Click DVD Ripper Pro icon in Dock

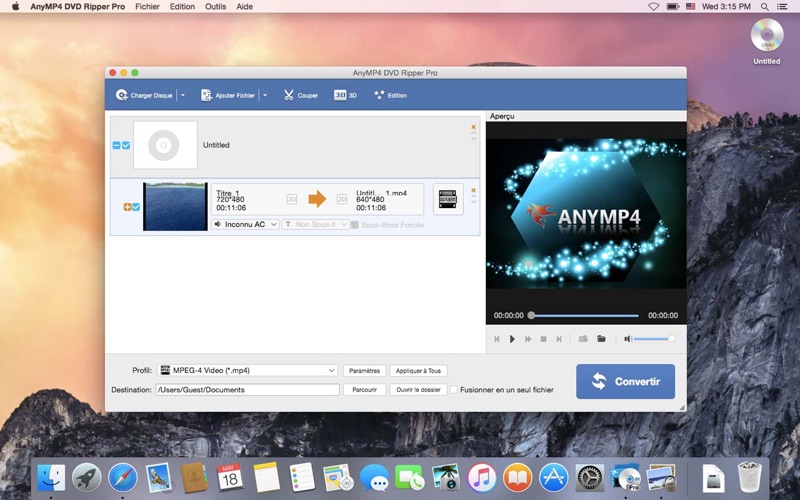[x=626, y=478]
